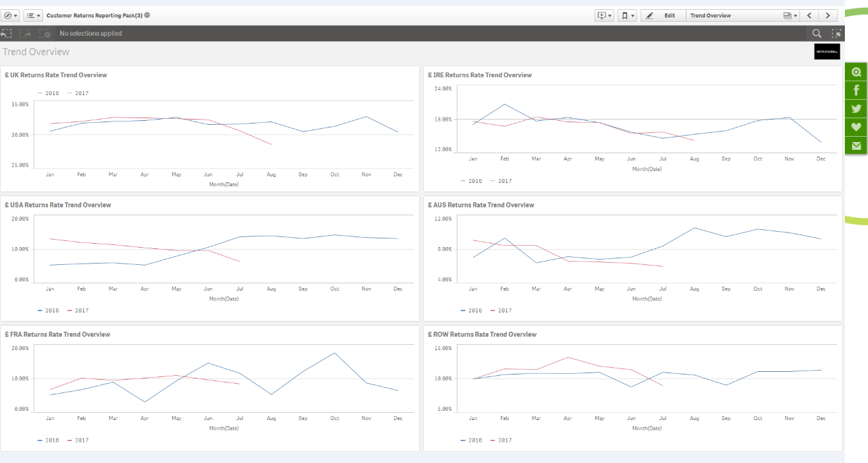Step forward in selections

pos(26,34)
